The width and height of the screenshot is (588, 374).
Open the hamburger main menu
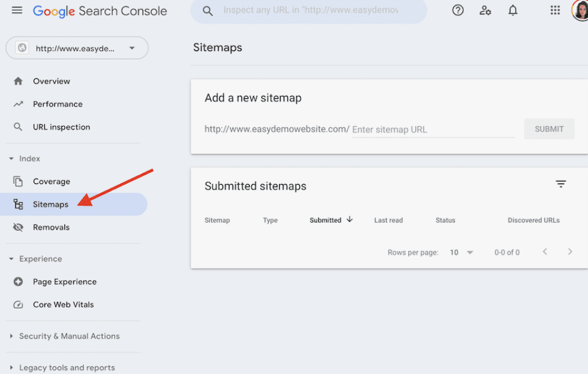tap(17, 11)
